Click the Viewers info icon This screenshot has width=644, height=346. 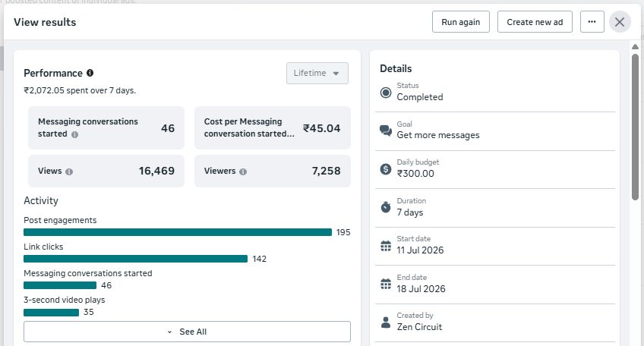243,171
